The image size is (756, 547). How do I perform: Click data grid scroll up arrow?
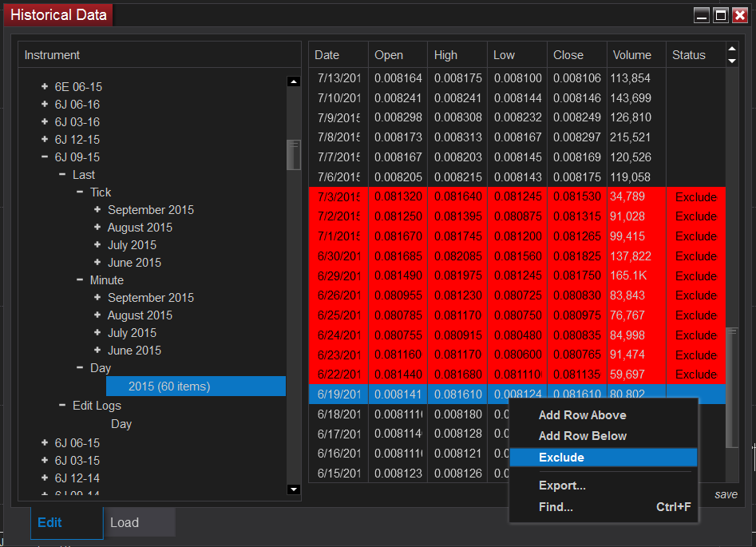732,49
